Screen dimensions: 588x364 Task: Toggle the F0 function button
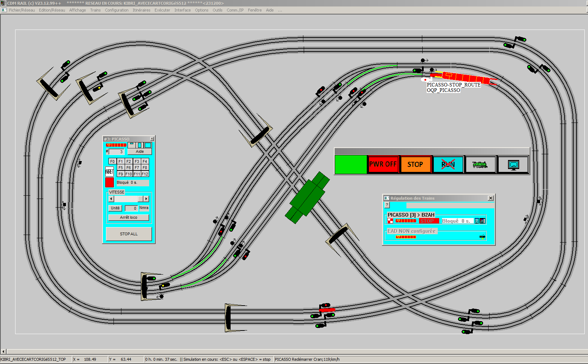click(112, 161)
